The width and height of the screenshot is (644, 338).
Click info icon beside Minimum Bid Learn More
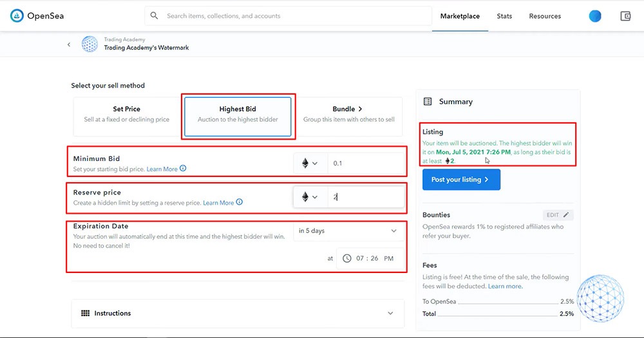point(183,169)
